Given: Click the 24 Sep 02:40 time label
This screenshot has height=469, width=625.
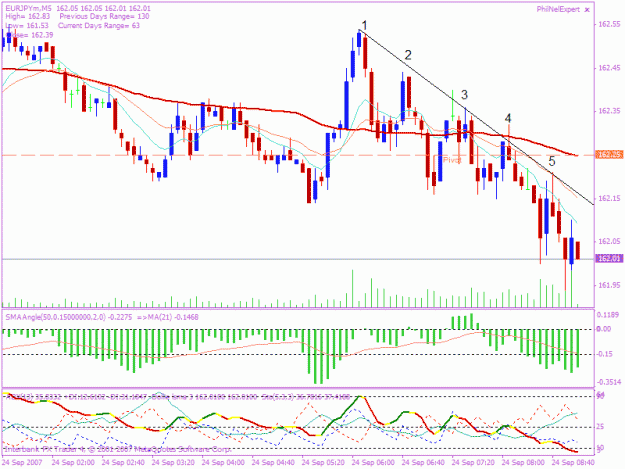Looking at the screenshot, I should [x=123, y=463].
